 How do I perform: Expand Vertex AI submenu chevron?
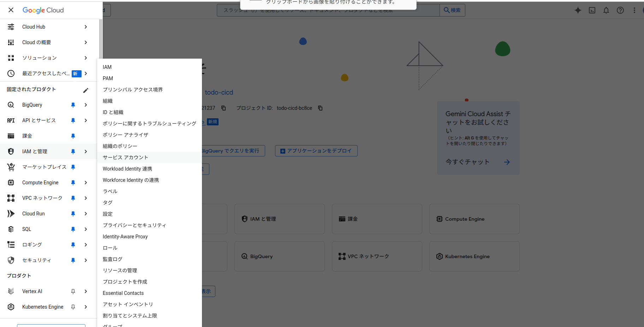[86, 291]
